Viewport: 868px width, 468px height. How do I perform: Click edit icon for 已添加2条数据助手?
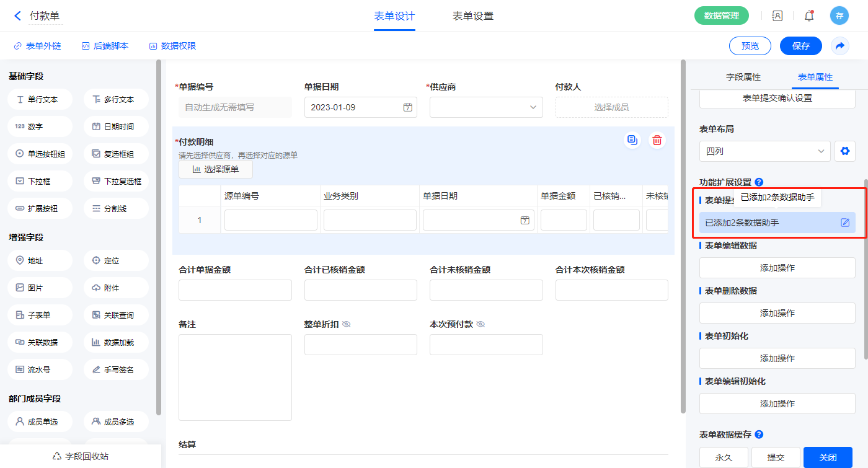point(844,223)
